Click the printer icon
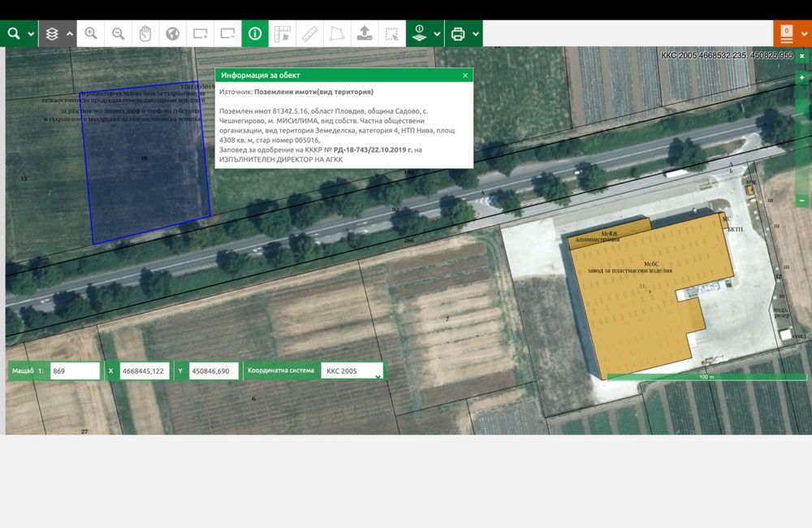 click(x=458, y=34)
